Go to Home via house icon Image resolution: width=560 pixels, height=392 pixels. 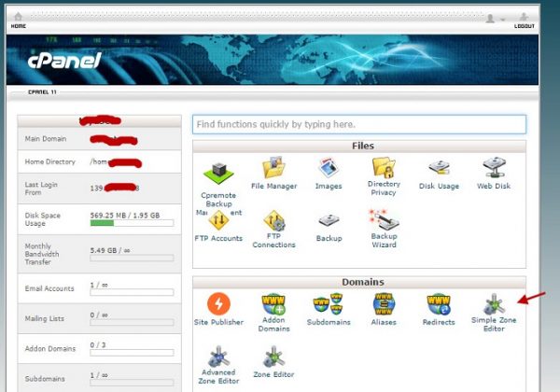(19, 17)
